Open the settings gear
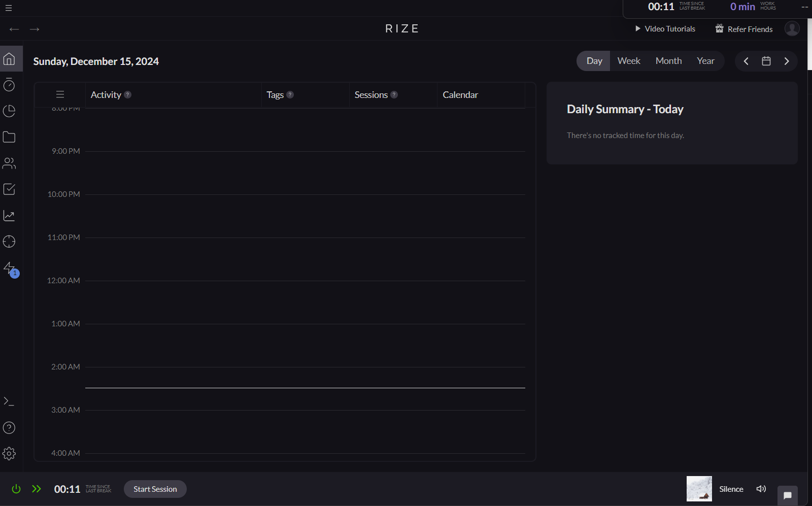The height and width of the screenshot is (506, 812). 9,453
